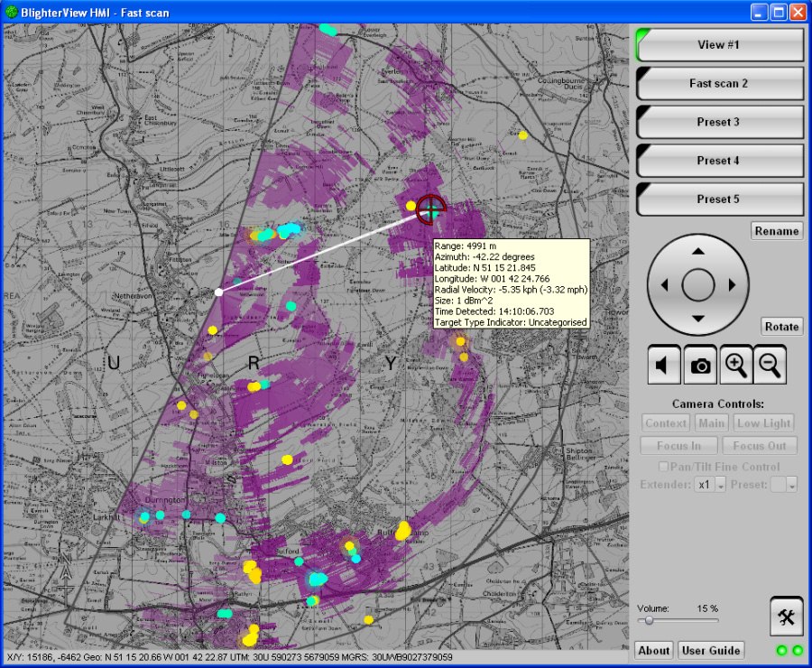Toggle Pan/Tilt Fine Control checkbox
Image resolution: width=812 pixels, height=668 pixels.
664,467
